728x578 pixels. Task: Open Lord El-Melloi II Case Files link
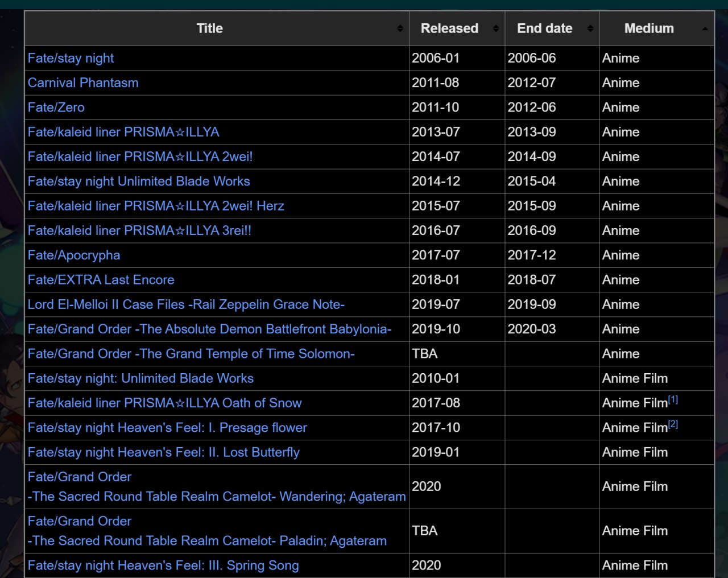(186, 304)
